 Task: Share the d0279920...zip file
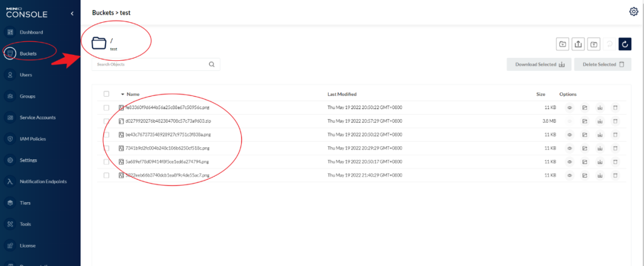[x=585, y=121]
